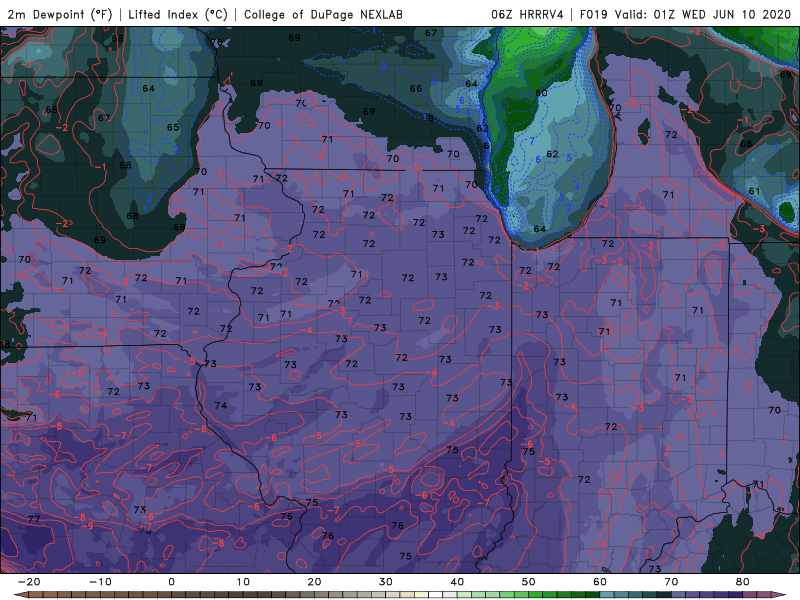This screenshot has height=600, width=800.
Task: Click the 10 label on the color scale
Action: 243,582
